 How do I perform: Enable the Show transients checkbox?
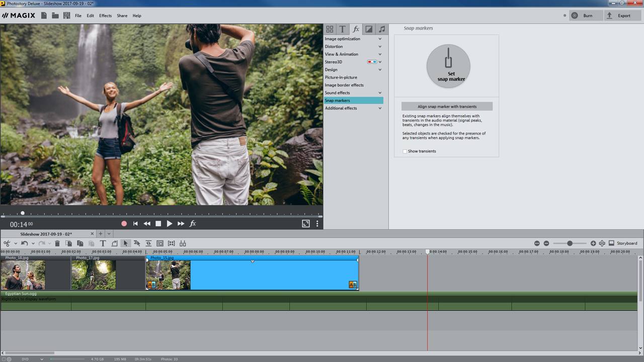click(x=405, y=151)
